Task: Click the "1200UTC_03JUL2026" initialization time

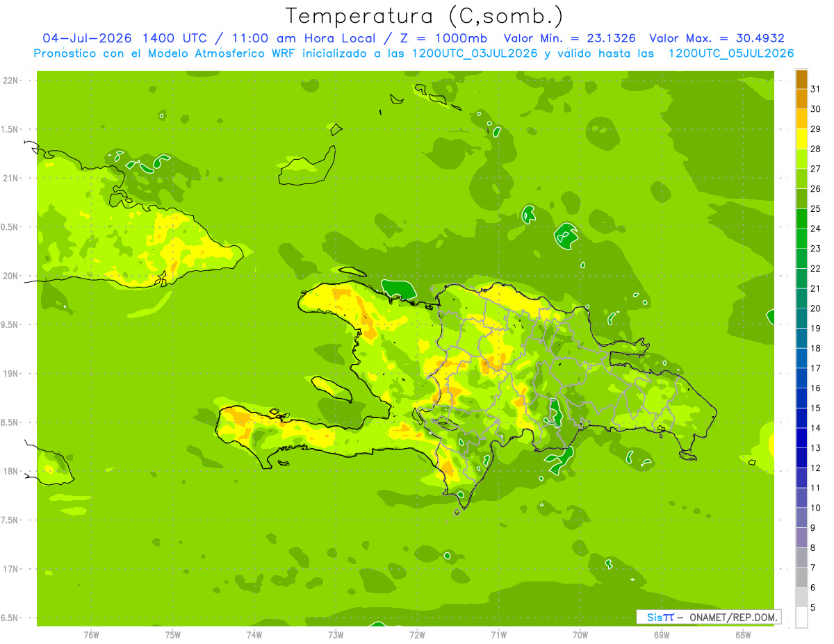Action: [475, 53]
